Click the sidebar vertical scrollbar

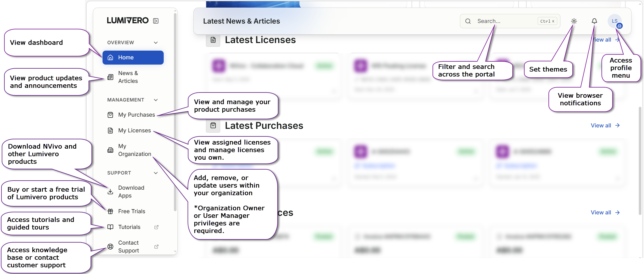click(x=175, y=116)
